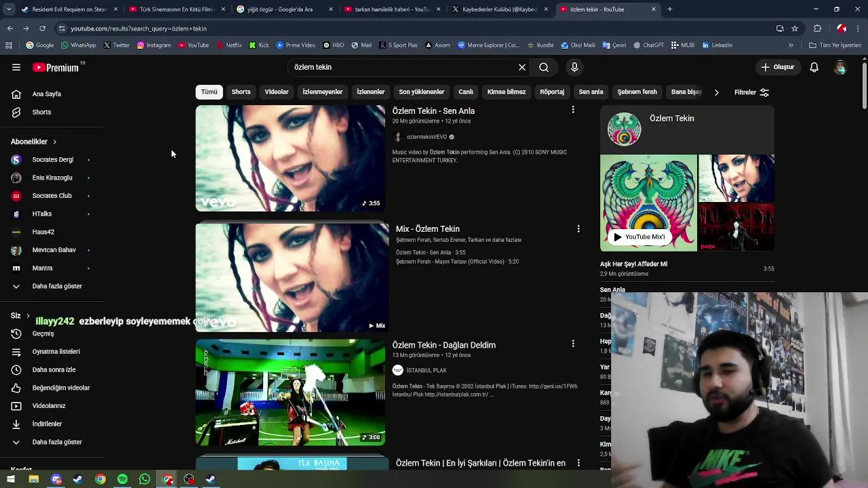Open WhatsApp from the taskbar
The height and width of the screenshot is (488, 868).
(x=144, y=479)
